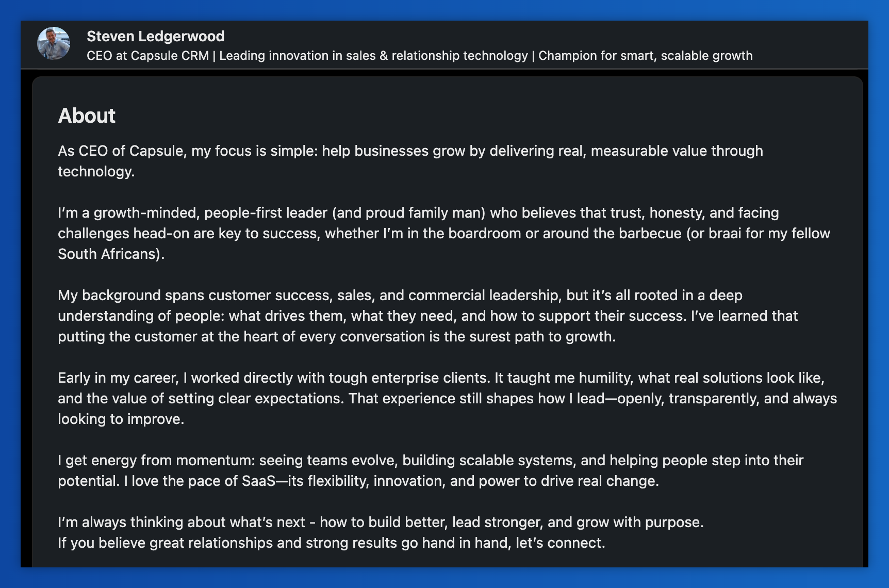Click the line starting 'I get energy from momentum'
Image resolution: width=889 pixels, height=588 pixels.
point(431,460)
